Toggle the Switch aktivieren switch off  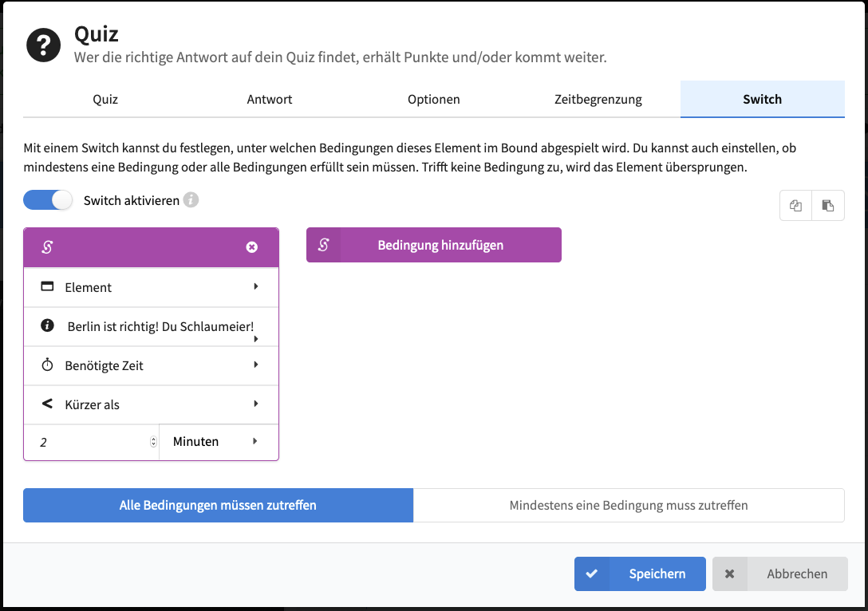point(48,200)
